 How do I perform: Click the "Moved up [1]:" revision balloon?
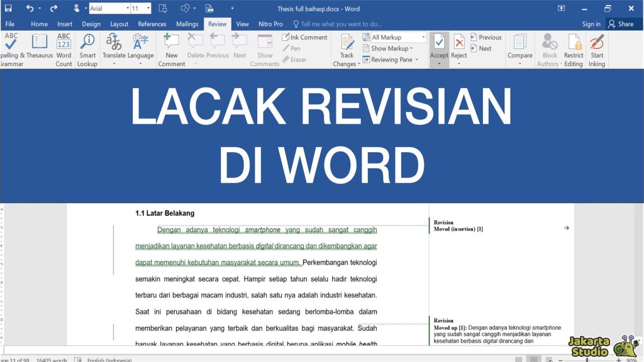point(450,327)
